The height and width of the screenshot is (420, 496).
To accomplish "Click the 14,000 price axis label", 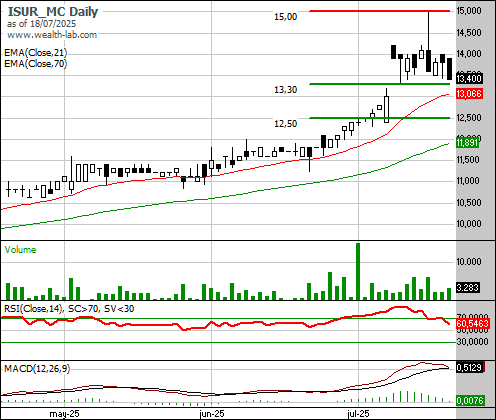I will click(x=469, y=54).
